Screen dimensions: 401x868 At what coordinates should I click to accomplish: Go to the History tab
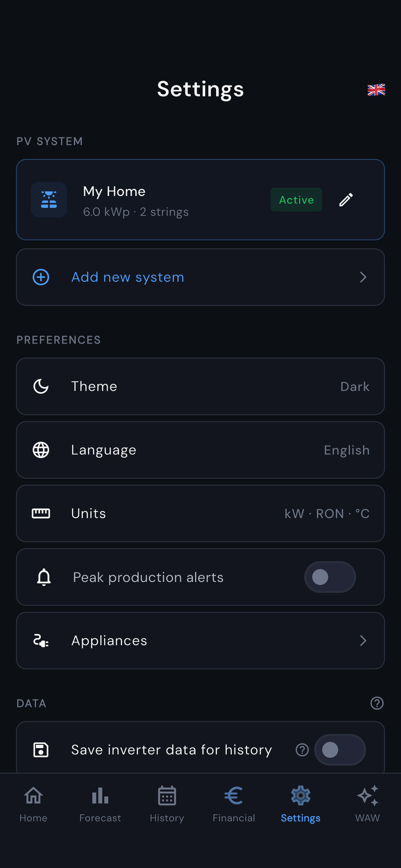point(167,804)
